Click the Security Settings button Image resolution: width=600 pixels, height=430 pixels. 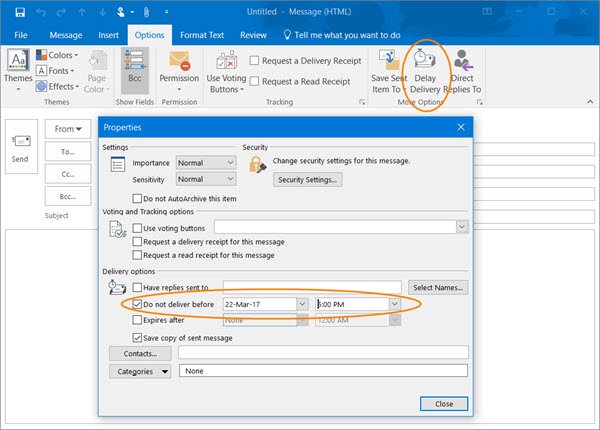308,179
